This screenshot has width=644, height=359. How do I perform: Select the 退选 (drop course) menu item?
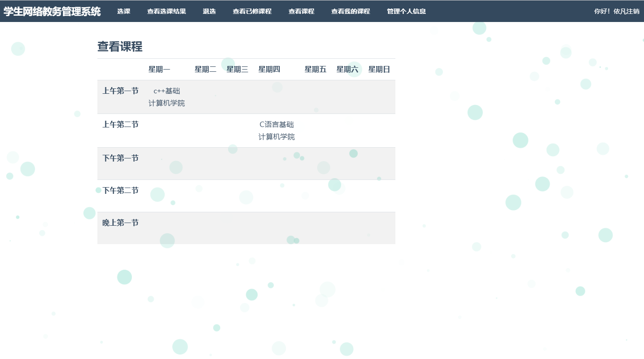click(x=209, y=11)
